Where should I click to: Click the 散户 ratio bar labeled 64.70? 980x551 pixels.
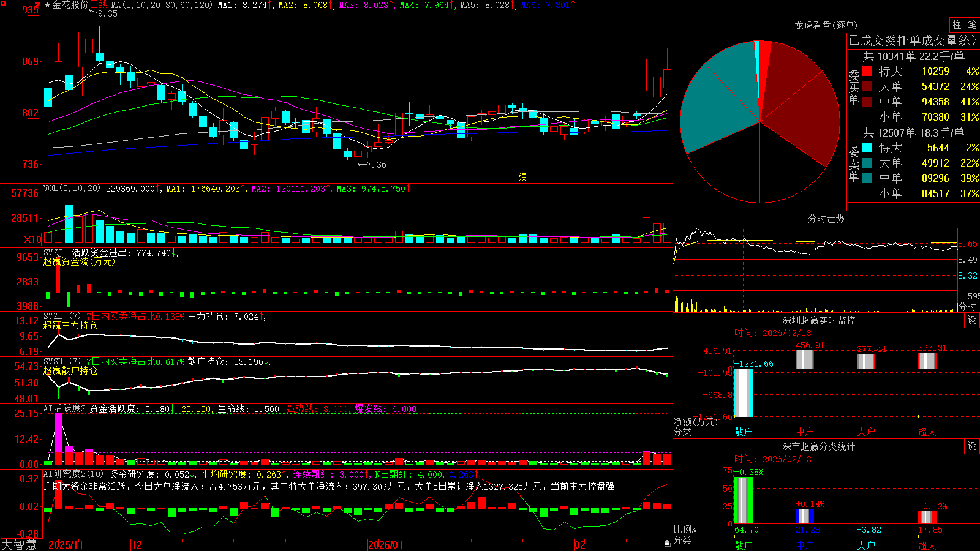[744, 500]
